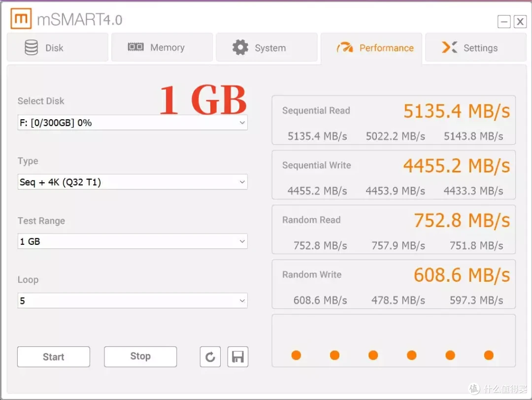Stop the running benchmark
The image size is (532, 400).
coord(140,357)
